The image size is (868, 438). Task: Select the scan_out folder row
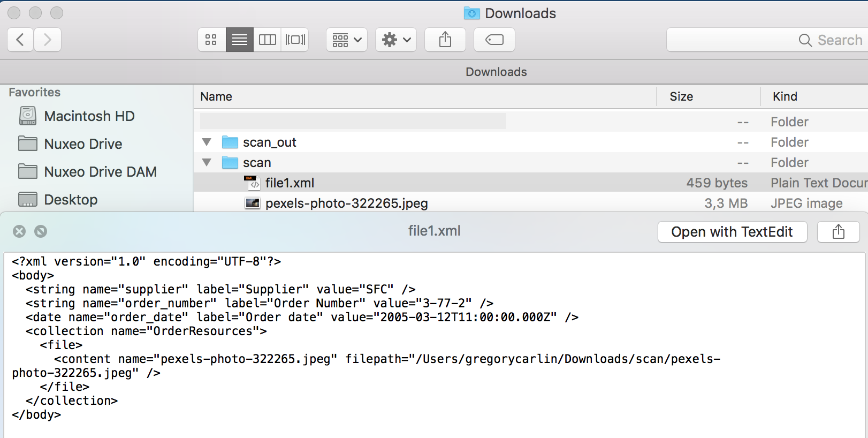pos(530,142)
